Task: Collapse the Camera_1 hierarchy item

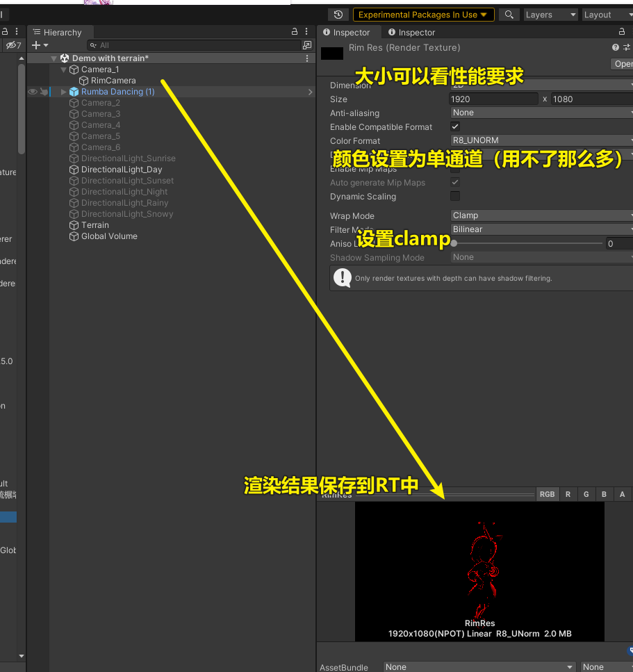Action: point(63,69)
